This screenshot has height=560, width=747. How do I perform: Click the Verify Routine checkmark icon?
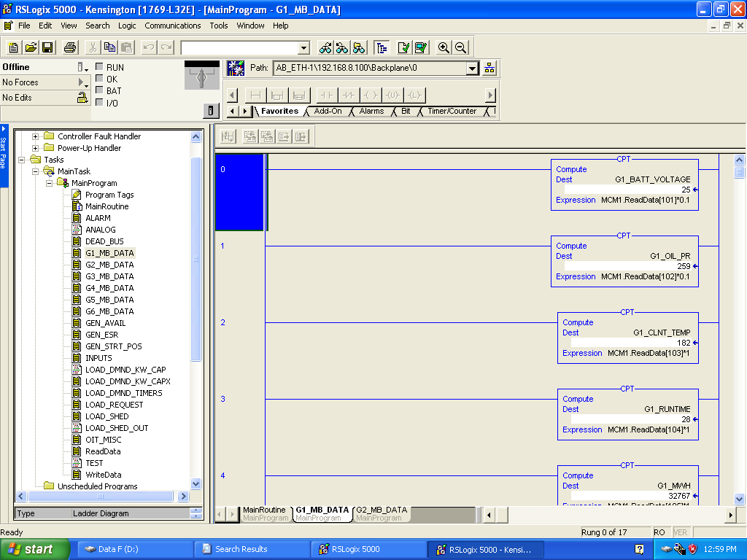404,47
